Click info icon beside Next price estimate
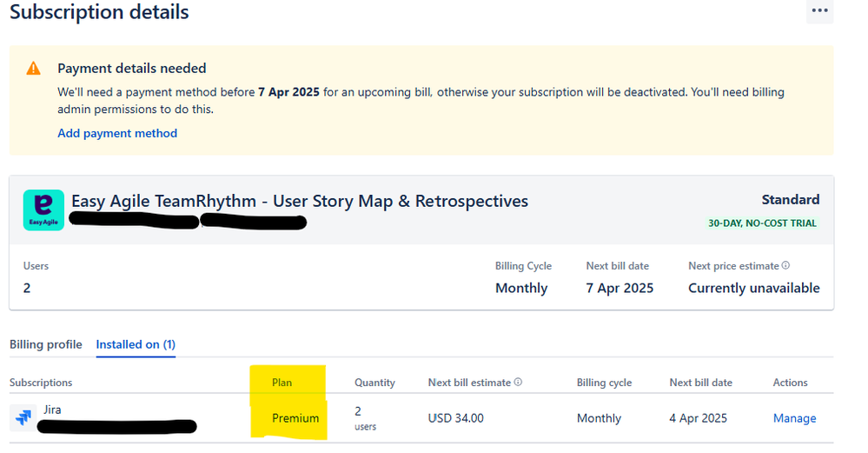The image size is (868, 453). click(785, 265)
